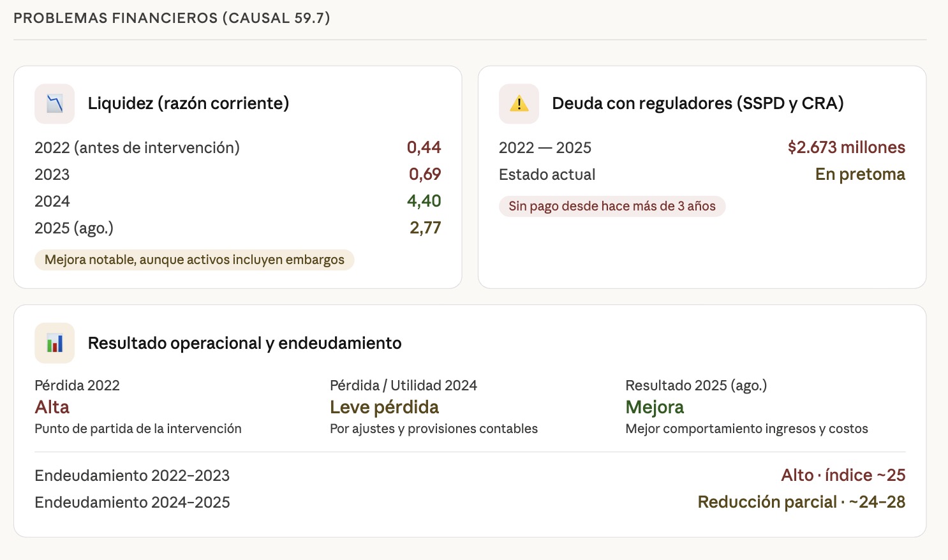Select the 0,69 liquidity value for 2023

424,174
